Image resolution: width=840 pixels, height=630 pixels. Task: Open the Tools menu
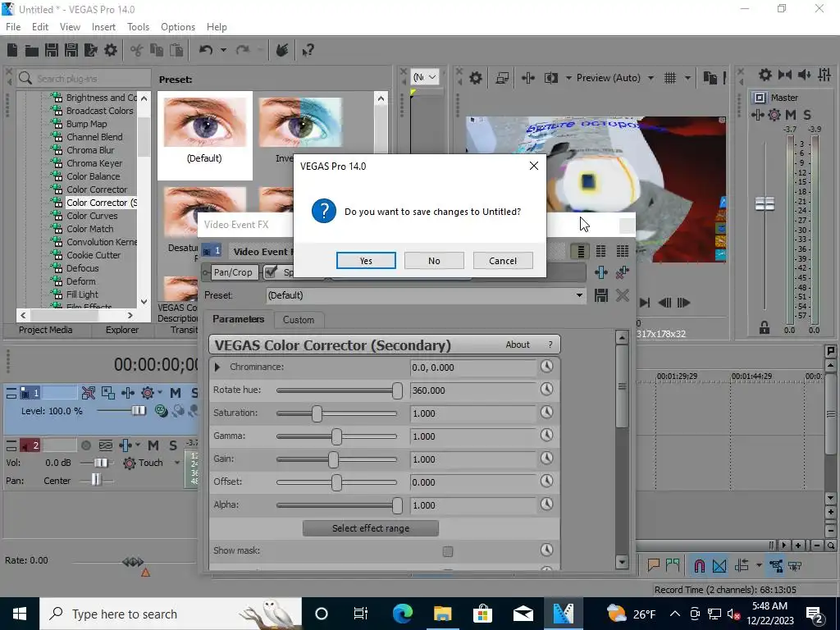(138, 27)
